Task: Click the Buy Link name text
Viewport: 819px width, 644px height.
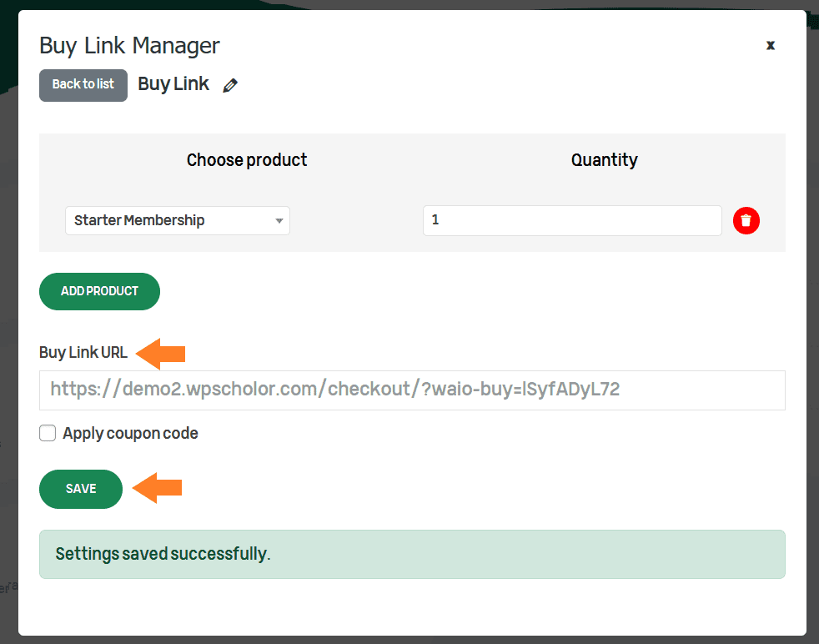Action: pyautogui.click(x=173, y=84)
